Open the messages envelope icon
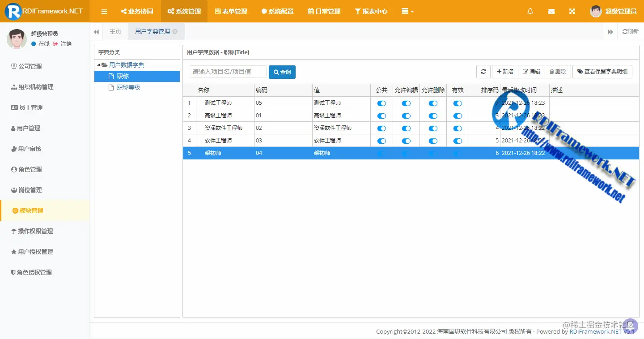The height and width of the screenshot is (339, 644). (x=551, y=11)
